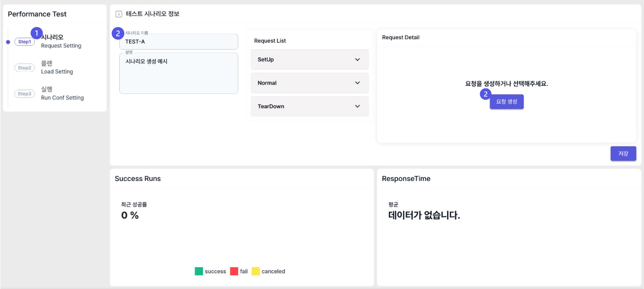This screenshot has height=289, width=644.
Task: Expand the SetUp request group
Action: [x=357, y=60]
